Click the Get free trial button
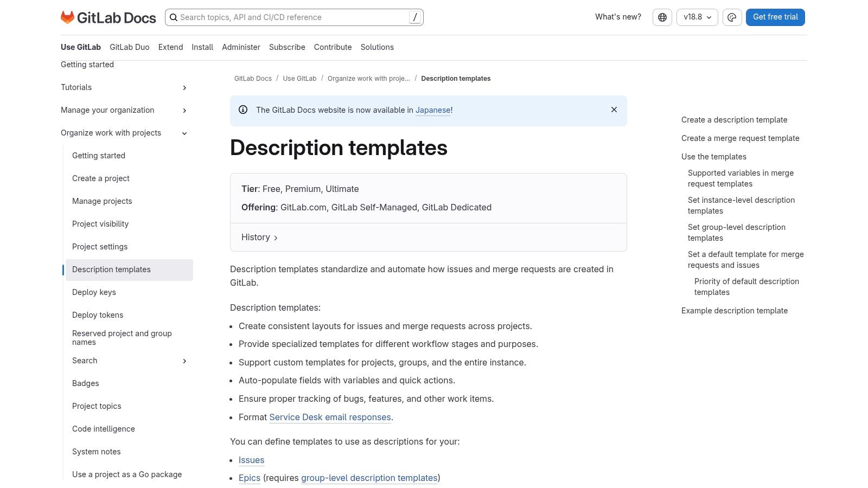 (775, 17)
